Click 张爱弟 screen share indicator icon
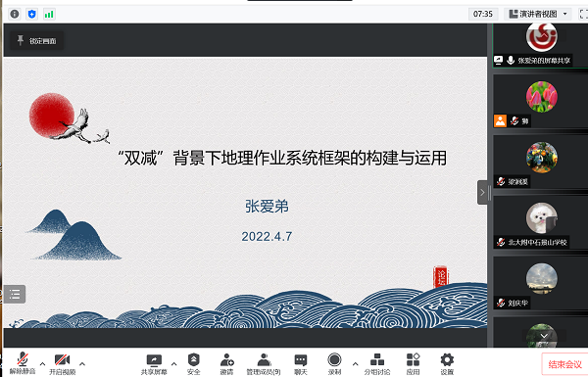 [499, 60]
